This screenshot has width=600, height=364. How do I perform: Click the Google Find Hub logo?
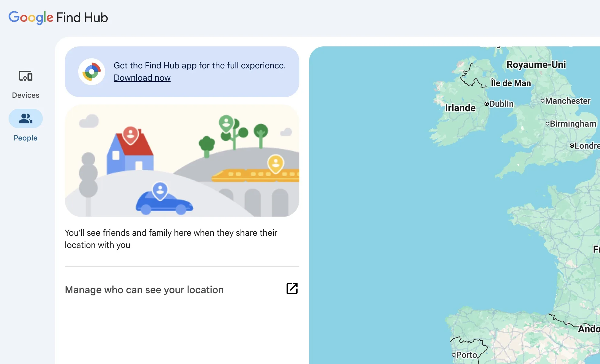58,17
